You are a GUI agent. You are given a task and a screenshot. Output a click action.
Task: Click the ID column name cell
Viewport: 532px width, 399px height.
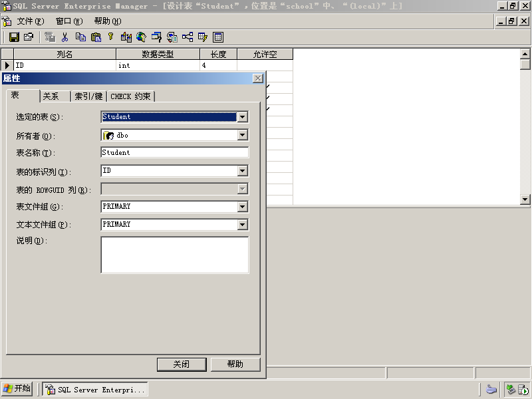[65, 65]
